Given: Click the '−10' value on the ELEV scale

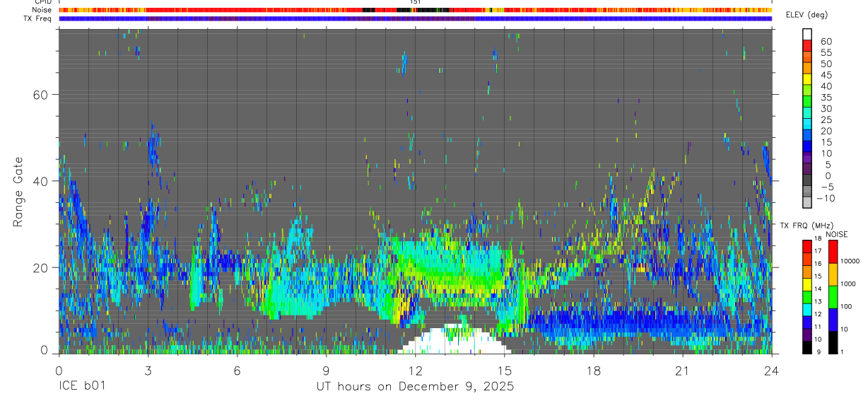Looking at the screenshot, I should tap(824, 198).
